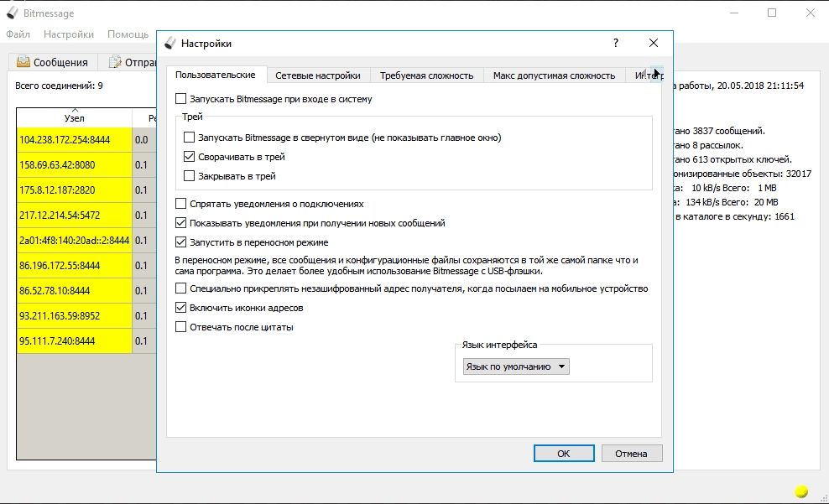Select node 104.238.172.254:8444
829x504 pixels.
point(75,140)
